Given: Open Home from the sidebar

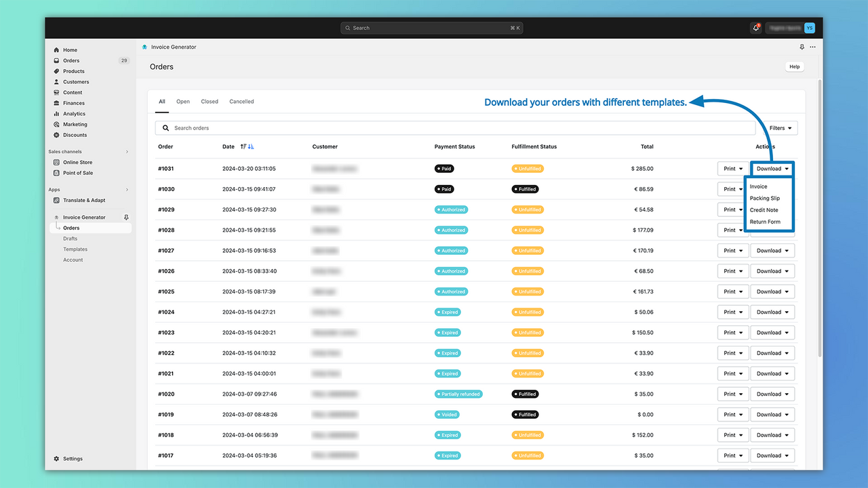Looking at the screenshot, I should [70, 50].
